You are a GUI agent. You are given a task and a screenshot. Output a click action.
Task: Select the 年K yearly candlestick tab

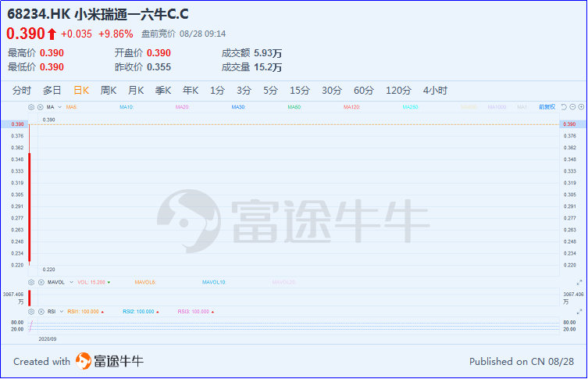tap(191, 91)
